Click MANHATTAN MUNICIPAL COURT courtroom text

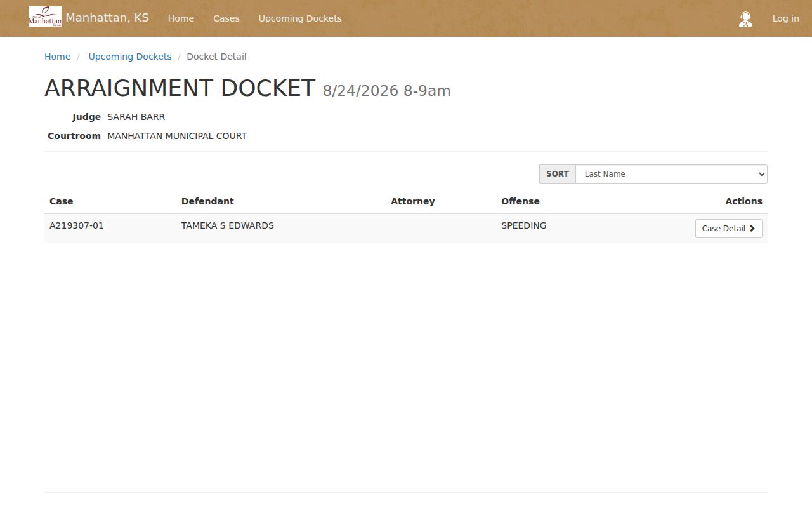click(x=177, y=136)
